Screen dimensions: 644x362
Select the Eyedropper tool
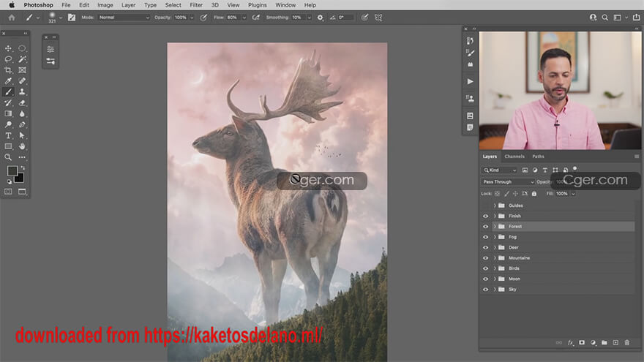pos(8,81)
